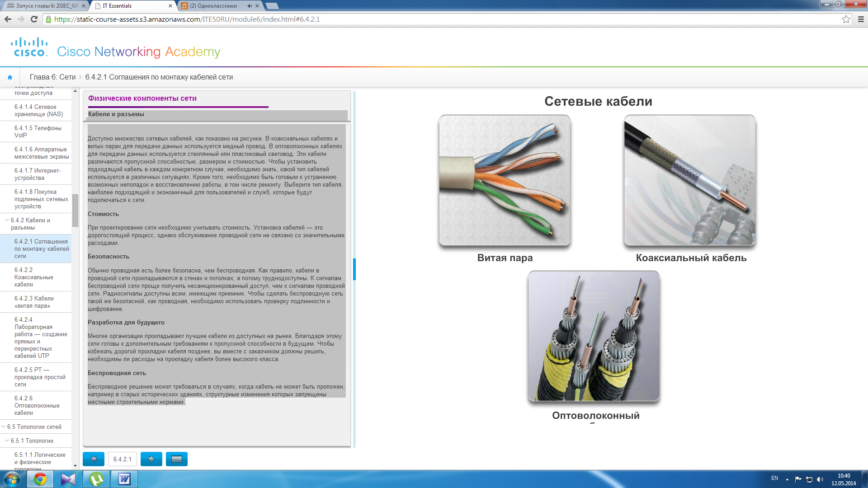
Task: Show hidden tray icons arrow
Action: coord(787,479)
